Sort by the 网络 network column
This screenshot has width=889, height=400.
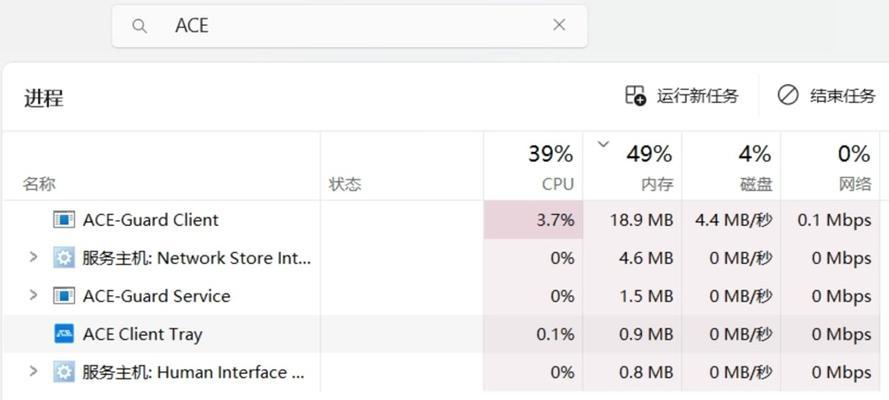(830, 167)
